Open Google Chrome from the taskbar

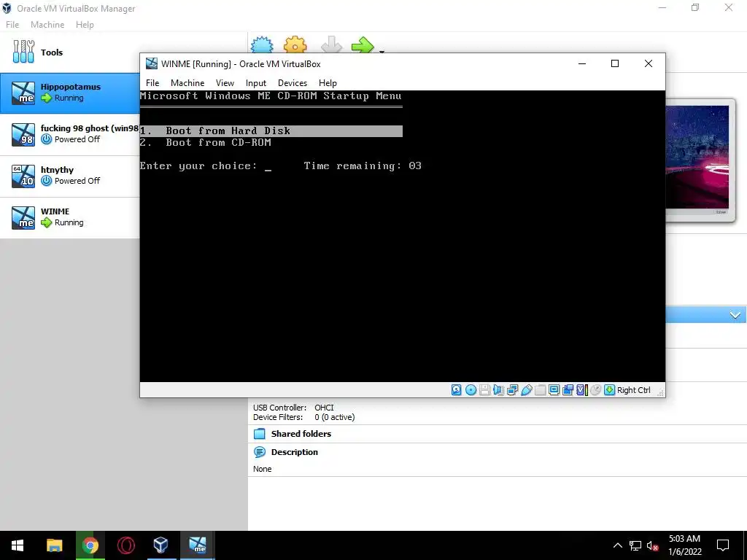90,545
